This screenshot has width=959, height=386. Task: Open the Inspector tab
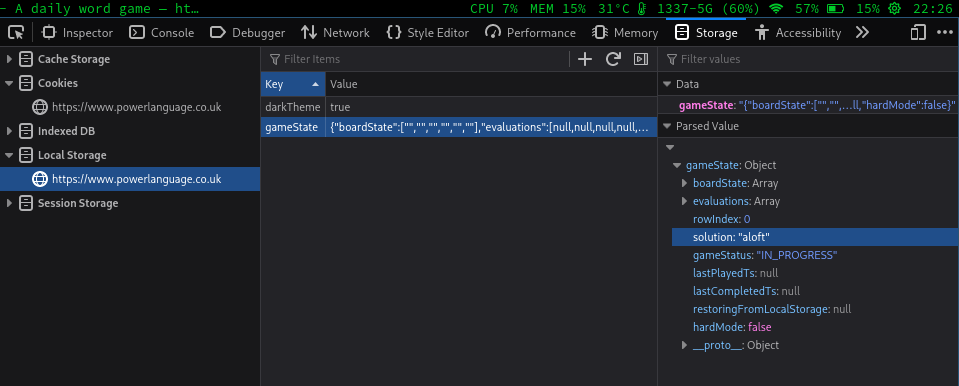[77, 32]
